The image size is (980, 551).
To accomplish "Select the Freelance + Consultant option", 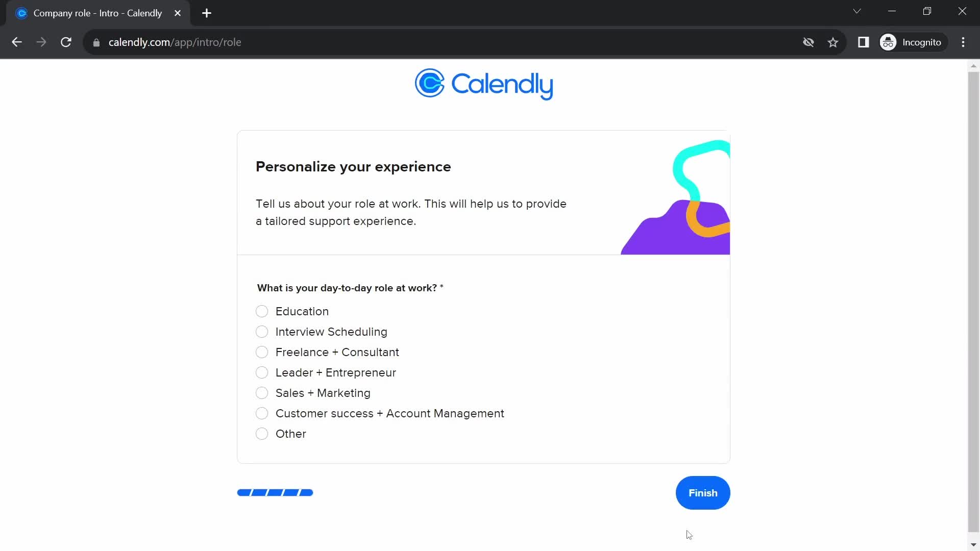I will 262,352.
